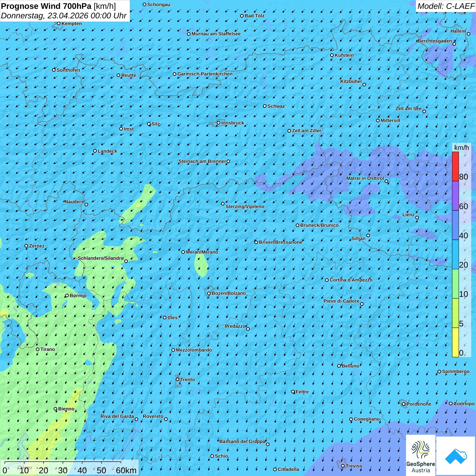Click the Treviso city marker
Viewport: 476px width, 476px height.
coord(343,466)
